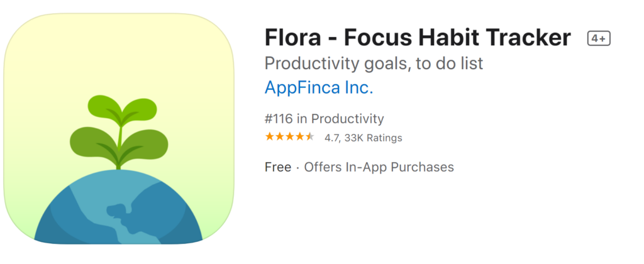The width and height of the screenshot is (644, 264).
Task: Select the fourth orange rating star
Action: tap(300, 137)
